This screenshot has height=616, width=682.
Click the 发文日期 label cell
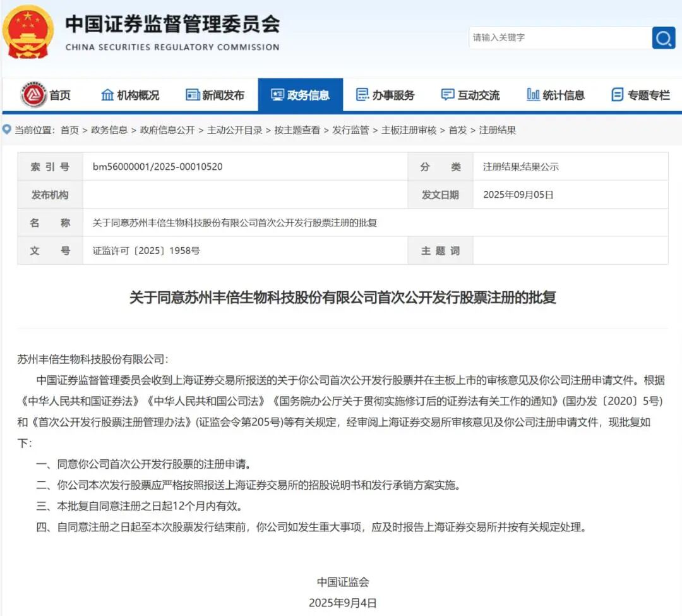[440, 195]
